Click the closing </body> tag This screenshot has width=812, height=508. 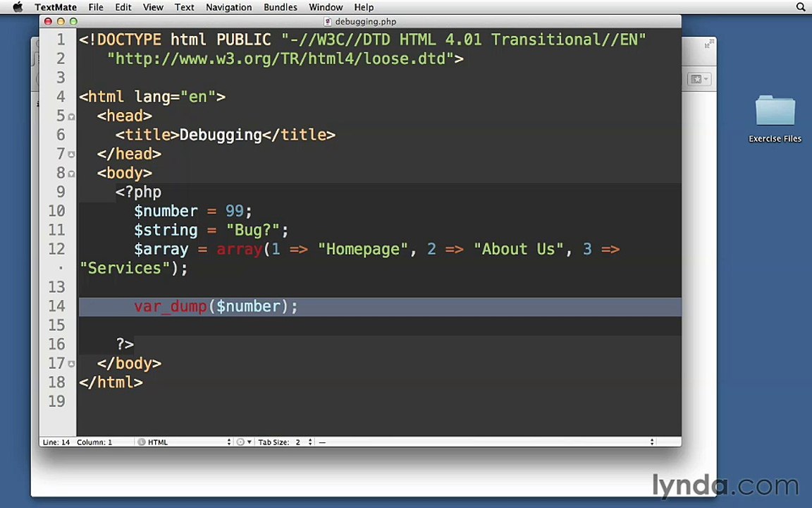coord(130,363)
